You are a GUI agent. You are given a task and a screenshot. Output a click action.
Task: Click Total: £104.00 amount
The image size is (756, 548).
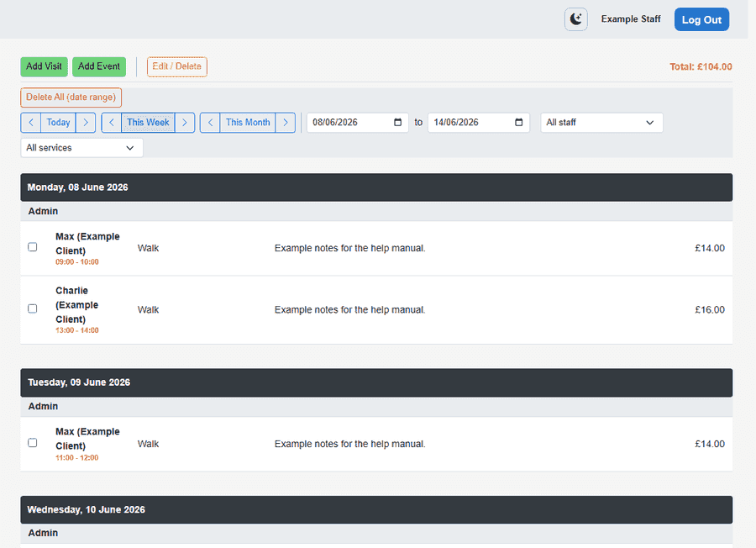click(701, 67)
